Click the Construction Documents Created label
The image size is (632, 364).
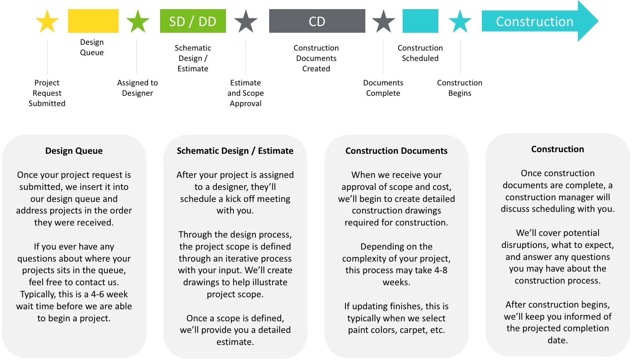tap(316, 58)
